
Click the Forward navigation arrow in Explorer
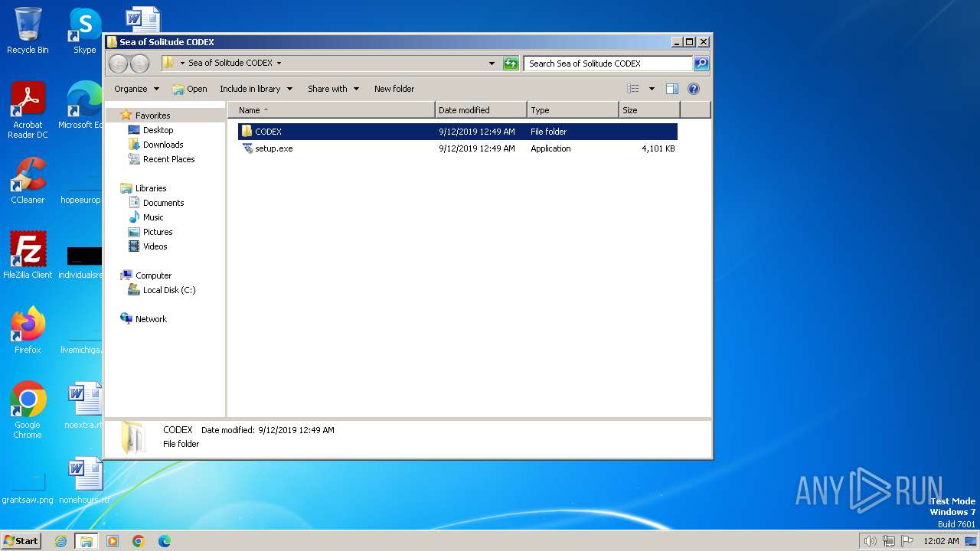coord(139,64)
